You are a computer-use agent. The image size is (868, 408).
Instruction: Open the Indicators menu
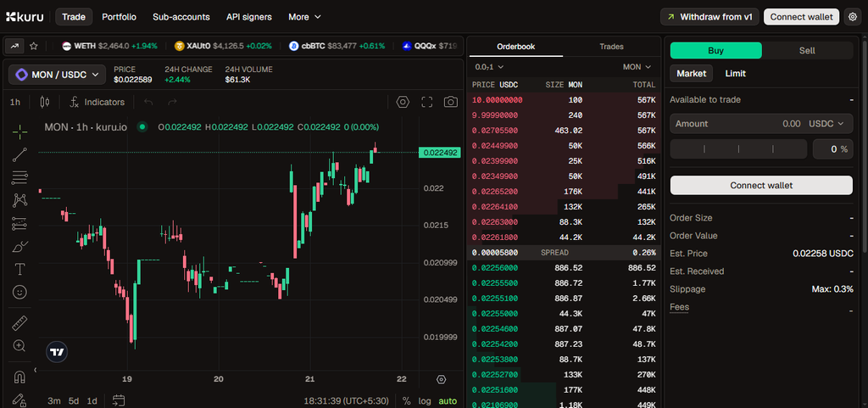[97, 102]
